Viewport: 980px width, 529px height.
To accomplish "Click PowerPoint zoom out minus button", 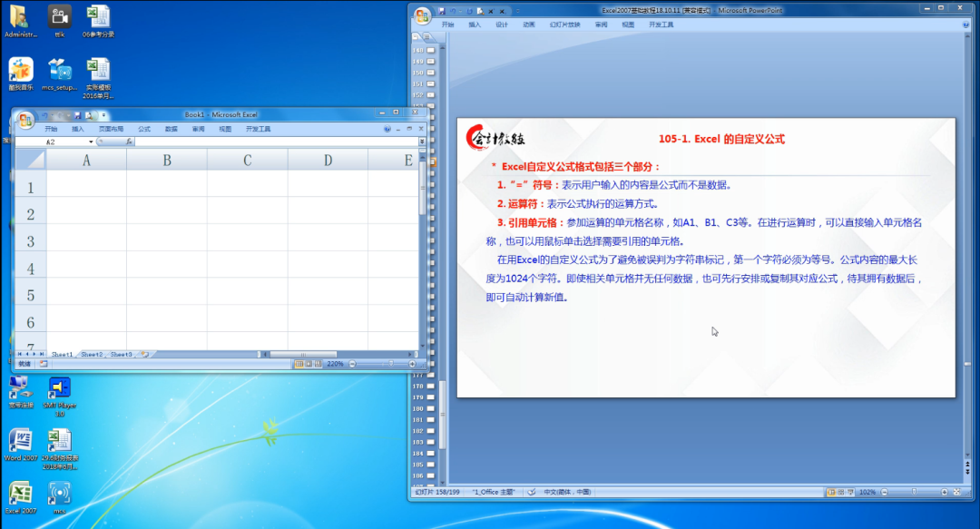I will click(x=885, y=492).
